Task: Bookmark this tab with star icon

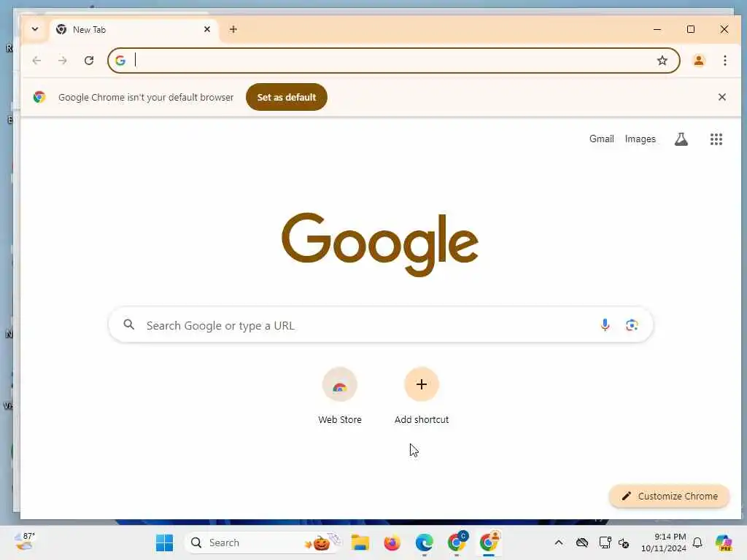Action: [x=662, y=61]
